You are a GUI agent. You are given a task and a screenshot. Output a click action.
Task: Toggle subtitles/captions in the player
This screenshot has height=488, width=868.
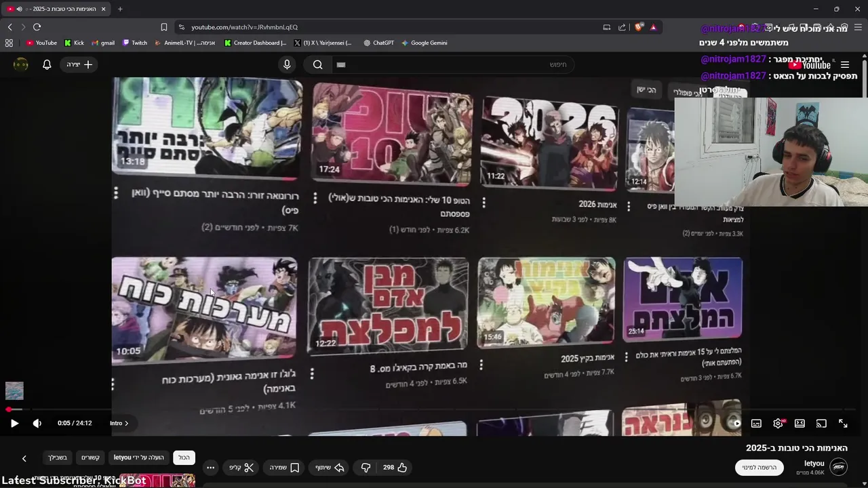click(756, 423)
